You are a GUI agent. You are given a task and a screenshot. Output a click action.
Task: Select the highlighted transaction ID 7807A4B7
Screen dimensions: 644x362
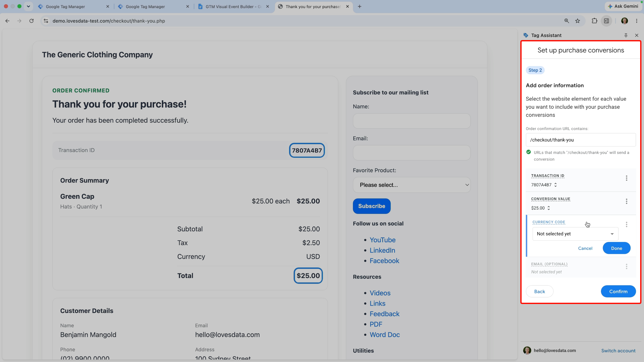pos(307,150)
